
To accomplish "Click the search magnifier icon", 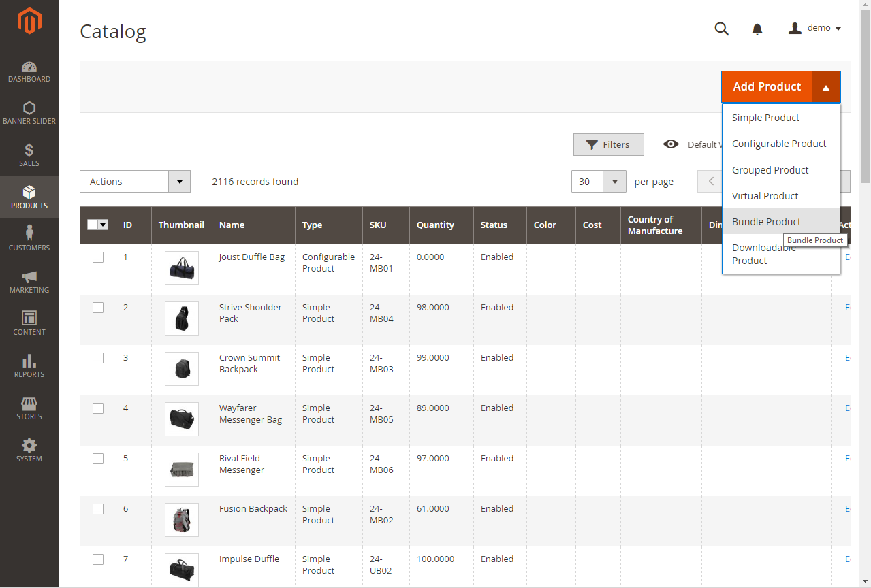I will tap(721, 29).
